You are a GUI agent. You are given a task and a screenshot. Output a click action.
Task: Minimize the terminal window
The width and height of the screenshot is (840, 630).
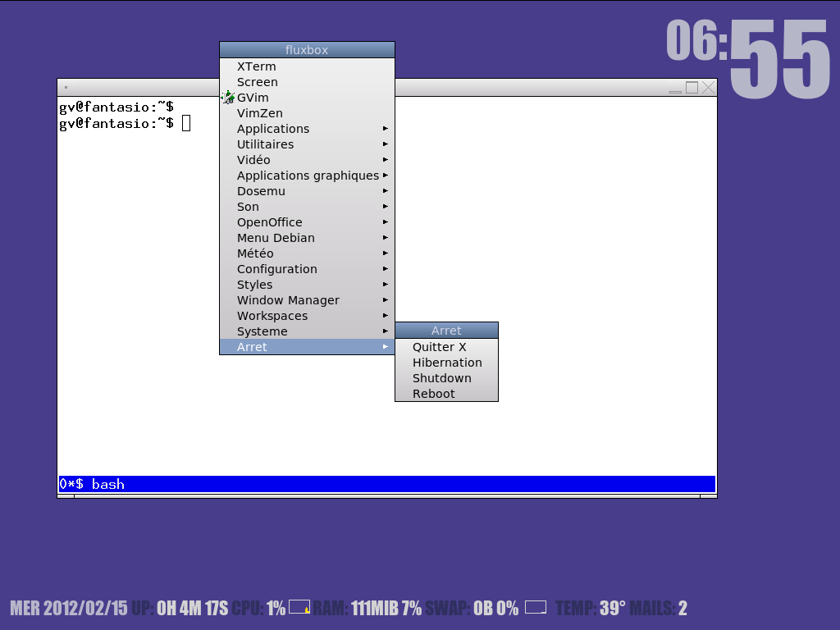pos(676,88)
